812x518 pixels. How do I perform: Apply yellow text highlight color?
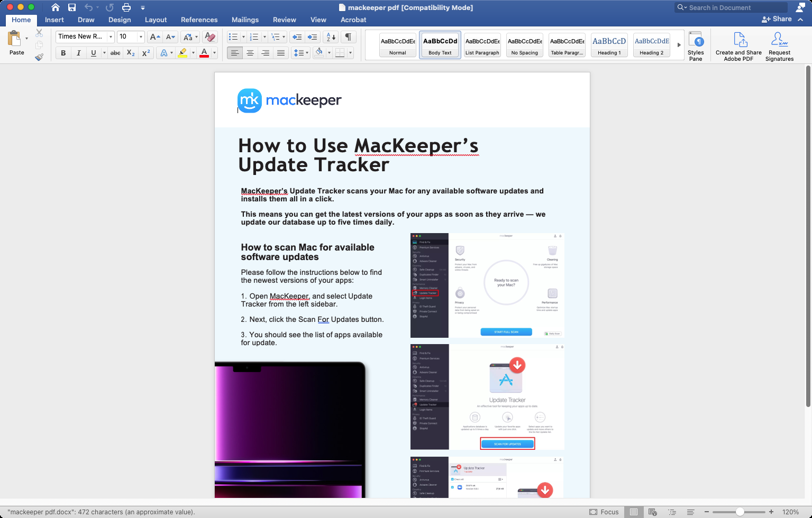183,53
